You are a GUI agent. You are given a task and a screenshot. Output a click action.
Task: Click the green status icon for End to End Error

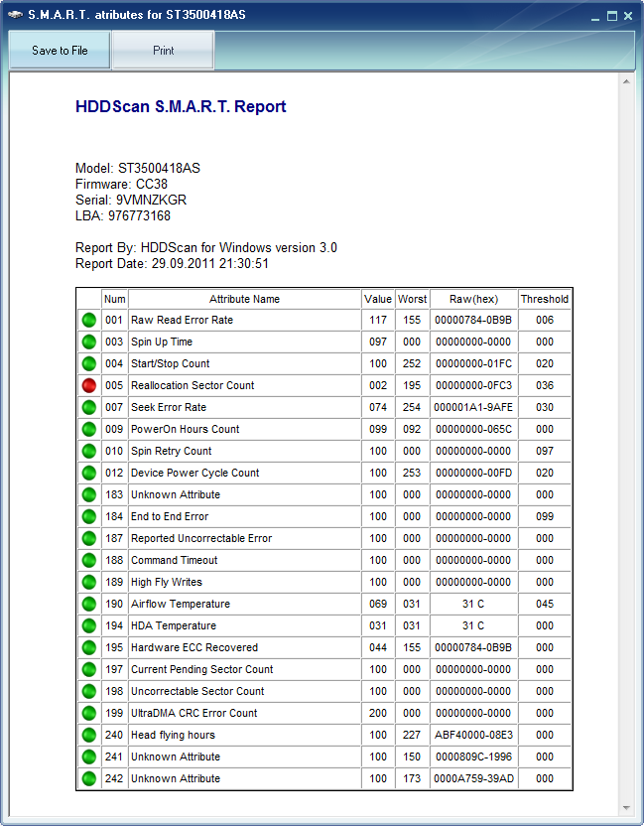click(89, 517)
